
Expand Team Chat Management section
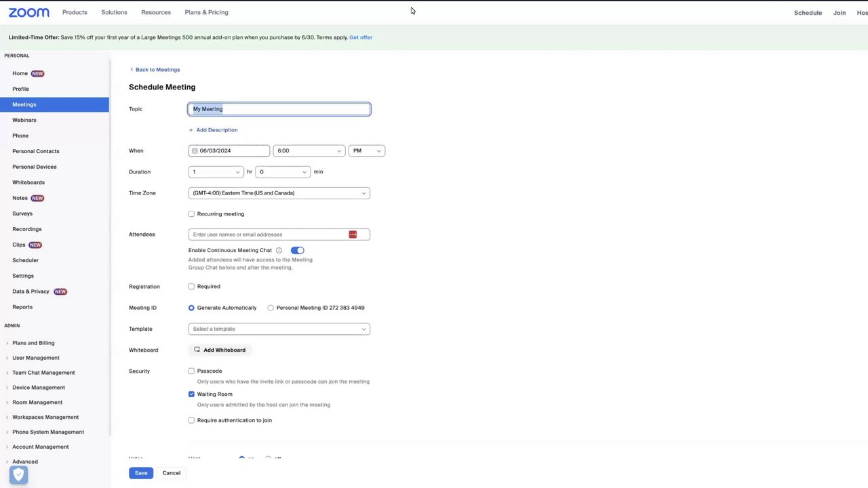tap(43, 373)
